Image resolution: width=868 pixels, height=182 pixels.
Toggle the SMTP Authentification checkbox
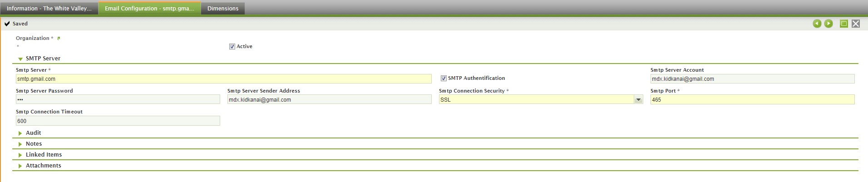tap(444, 79)
